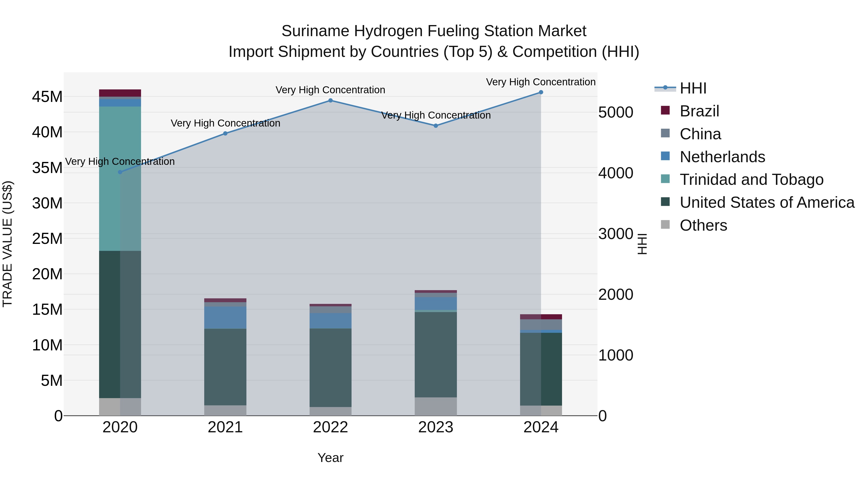Viewport: 868px width, 488px height.
Task: Click the United States segment in 2021 bar
Action: click(x=225, y=367)
